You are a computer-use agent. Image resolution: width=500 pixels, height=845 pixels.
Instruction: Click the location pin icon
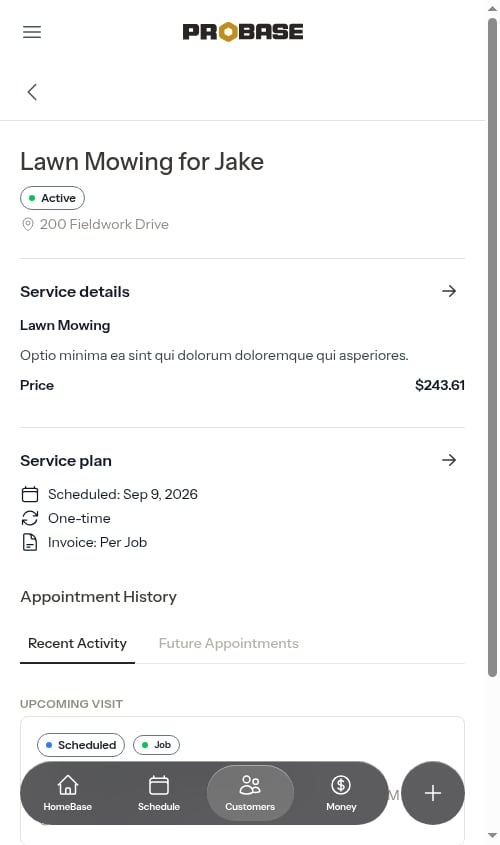tap(27, 224)
